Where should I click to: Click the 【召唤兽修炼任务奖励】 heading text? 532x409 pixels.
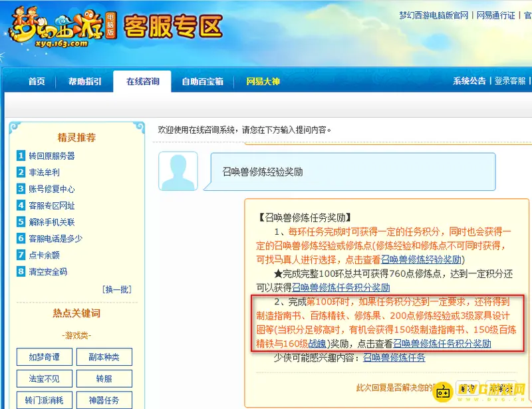pyautogui.click(x=305, y=217)
